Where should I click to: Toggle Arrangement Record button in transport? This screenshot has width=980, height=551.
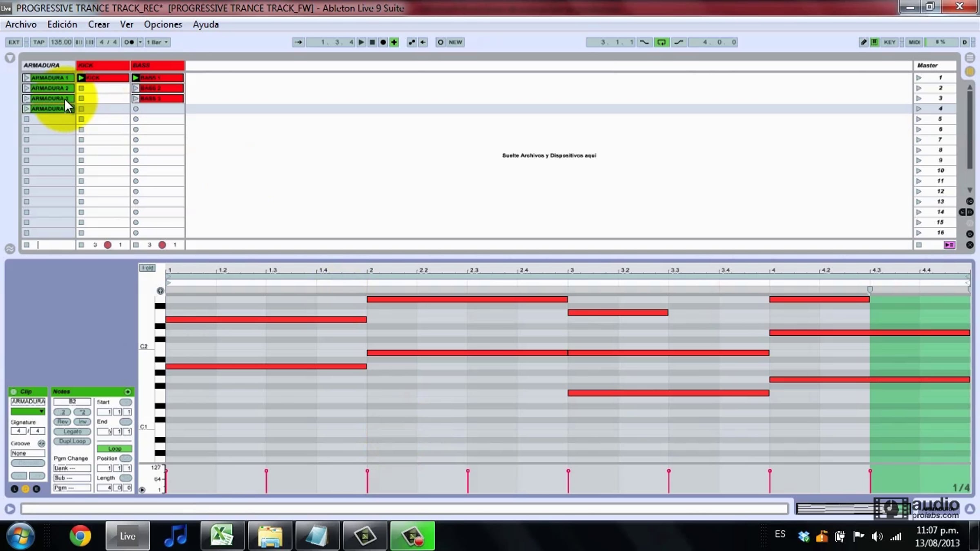[383, 42]
